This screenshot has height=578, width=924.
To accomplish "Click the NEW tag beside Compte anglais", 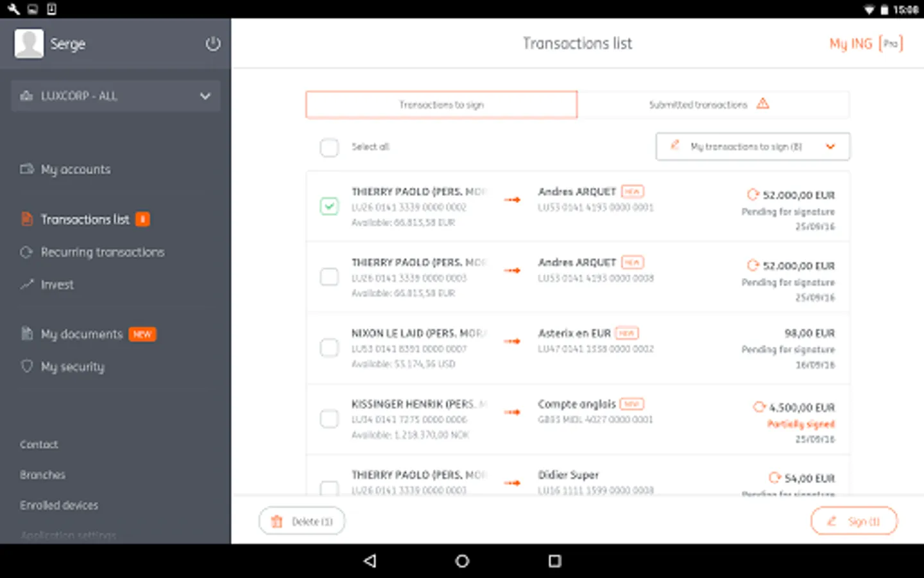I will [x=632, y=403].
